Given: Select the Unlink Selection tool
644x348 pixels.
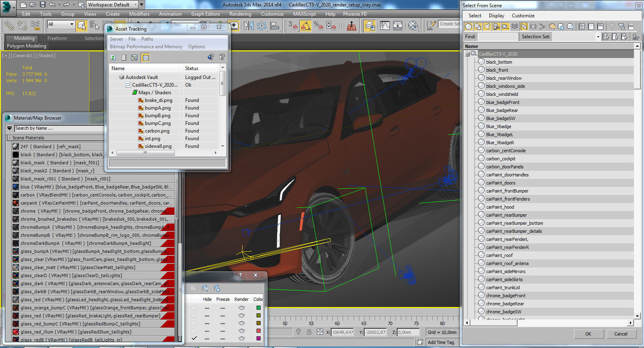Looking at the screenshot, I should point(22,25).
